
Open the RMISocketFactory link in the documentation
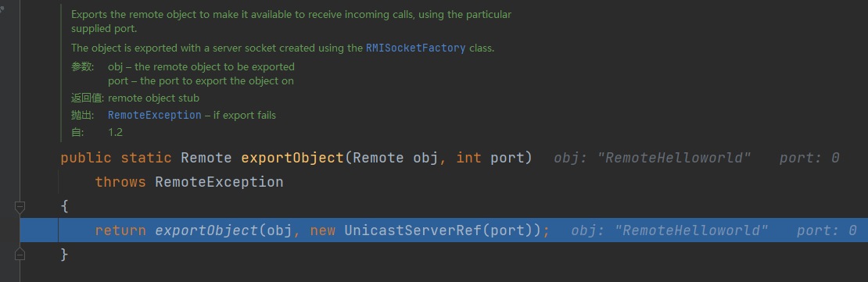416,48
